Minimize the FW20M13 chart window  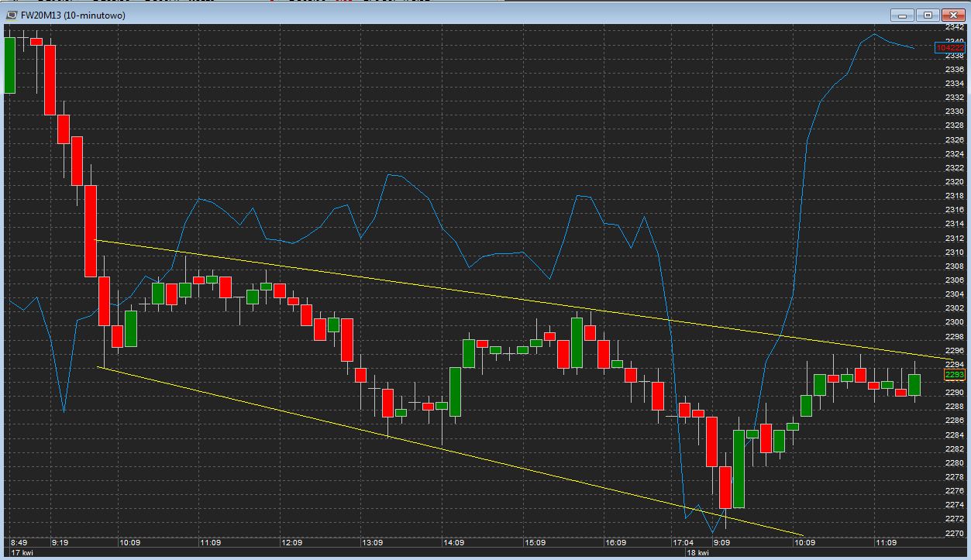[x=901, y=15]
